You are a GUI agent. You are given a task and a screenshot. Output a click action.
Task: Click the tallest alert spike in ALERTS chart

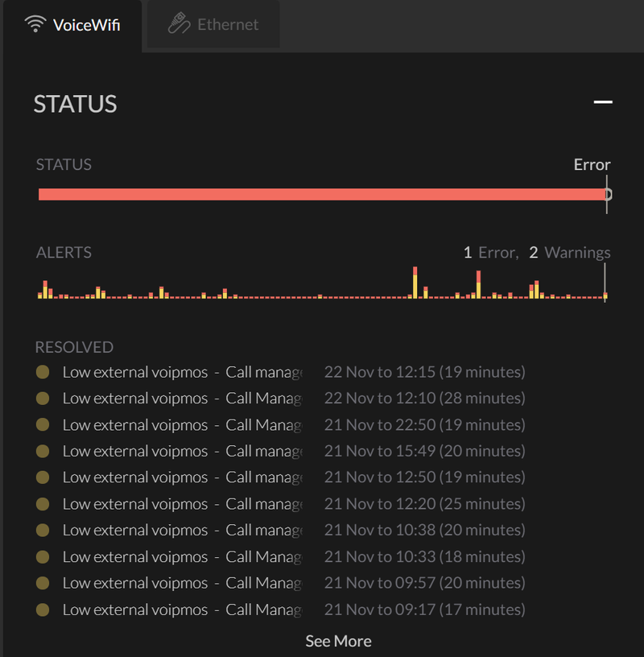(415, 283)
